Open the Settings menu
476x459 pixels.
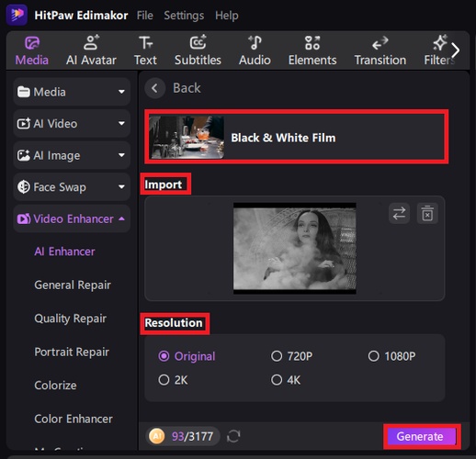(184, 16)
